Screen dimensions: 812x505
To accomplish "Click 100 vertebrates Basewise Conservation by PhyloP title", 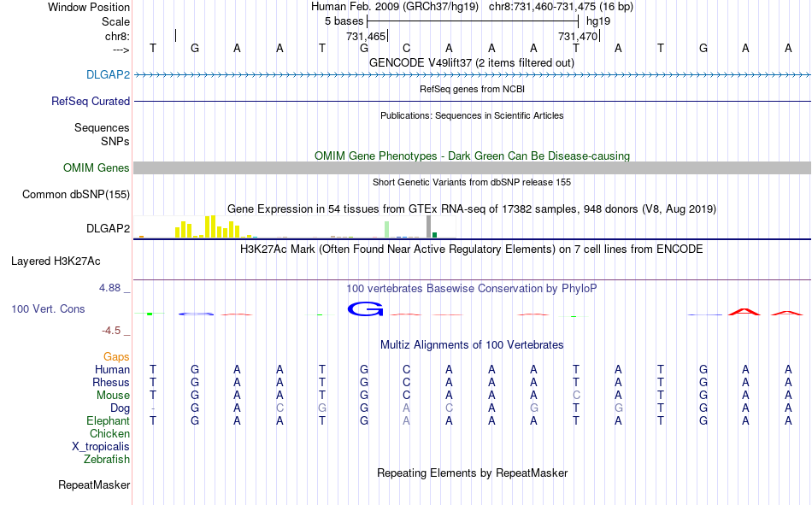I will [471, 289].
